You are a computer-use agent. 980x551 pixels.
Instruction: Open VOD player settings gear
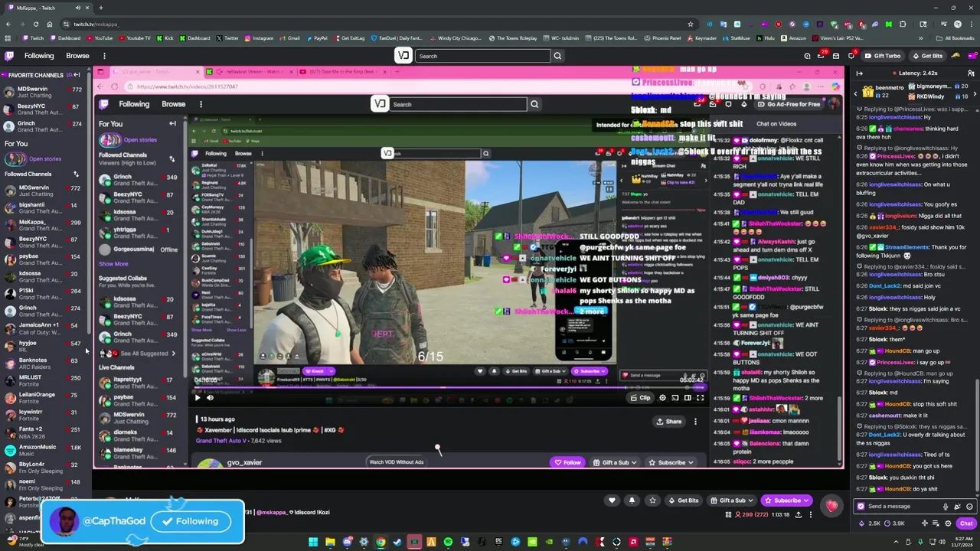(662, 398)
